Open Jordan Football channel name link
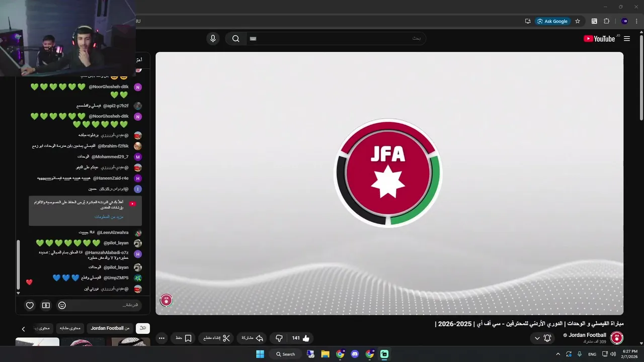 (587, 335)
